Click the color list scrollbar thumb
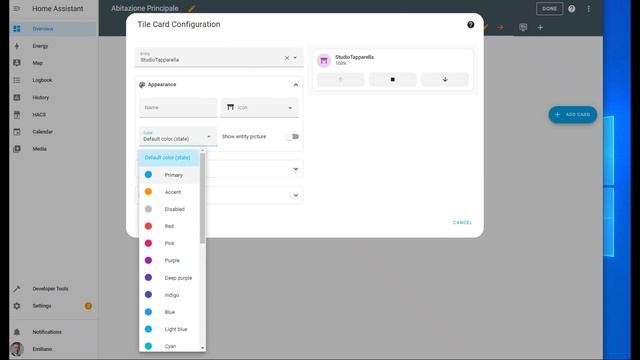640x360 pixels. [x=202, y=198]
